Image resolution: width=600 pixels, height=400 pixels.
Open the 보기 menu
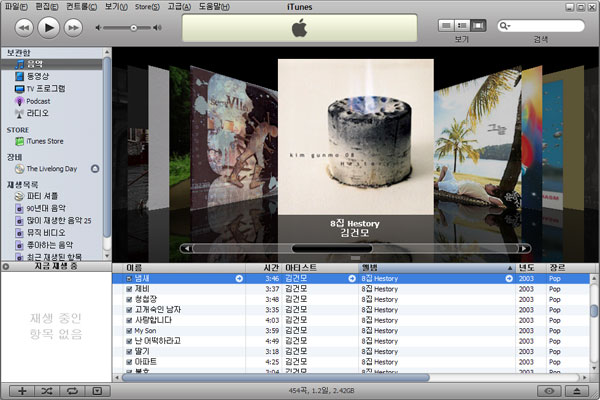click(x=116, y=7)
